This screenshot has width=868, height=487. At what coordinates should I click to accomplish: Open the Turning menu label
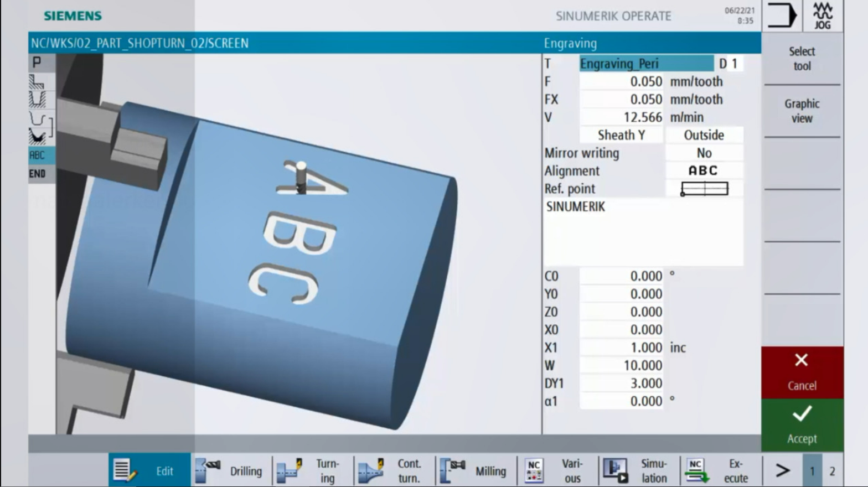[328, 471]
